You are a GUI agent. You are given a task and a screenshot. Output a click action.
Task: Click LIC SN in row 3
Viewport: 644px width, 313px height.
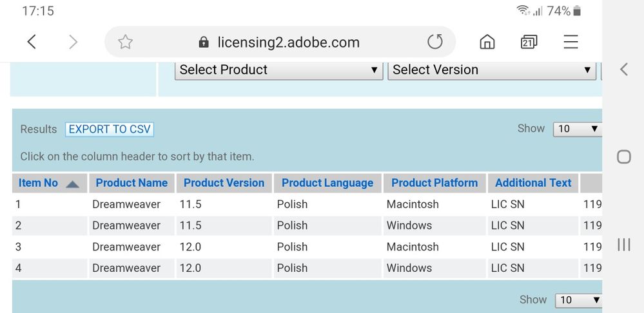click(x=507, y=247)
